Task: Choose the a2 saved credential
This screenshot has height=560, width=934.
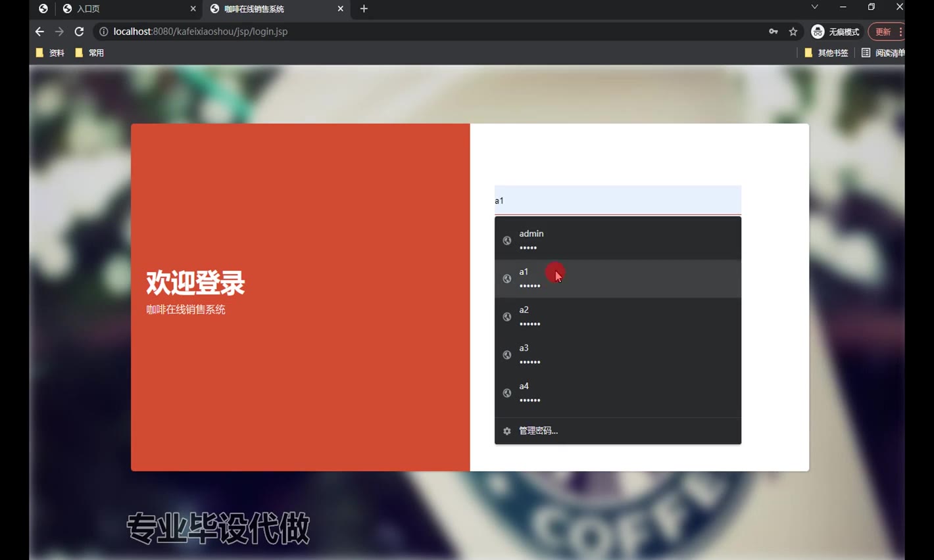Action: [x=618, y=317]
